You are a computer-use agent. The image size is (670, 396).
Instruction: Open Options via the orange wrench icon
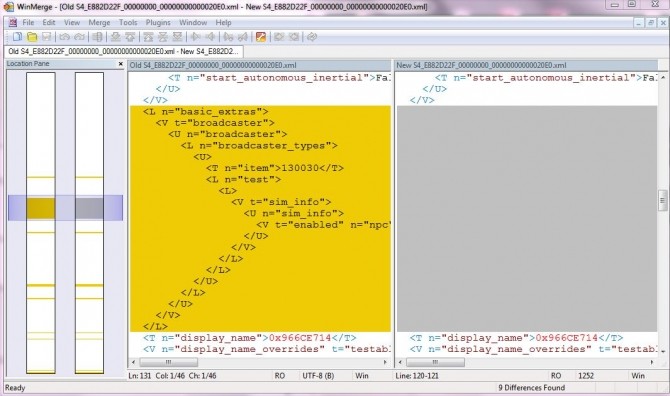point(261,37)
